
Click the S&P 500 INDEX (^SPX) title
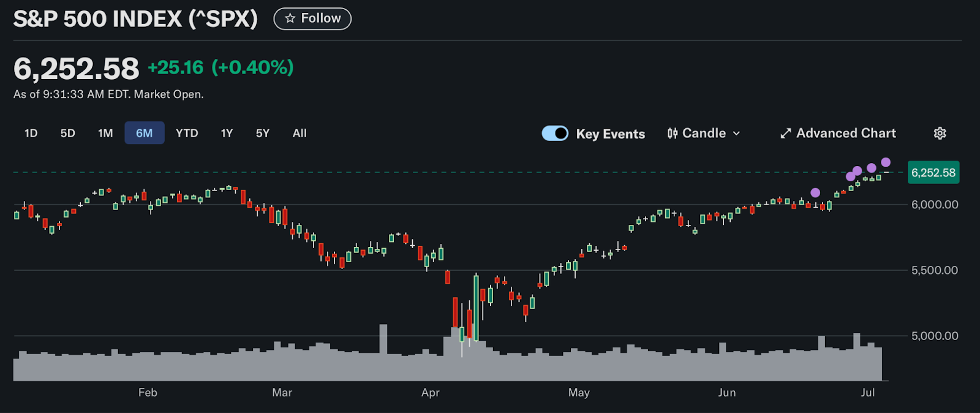(135, 19)
